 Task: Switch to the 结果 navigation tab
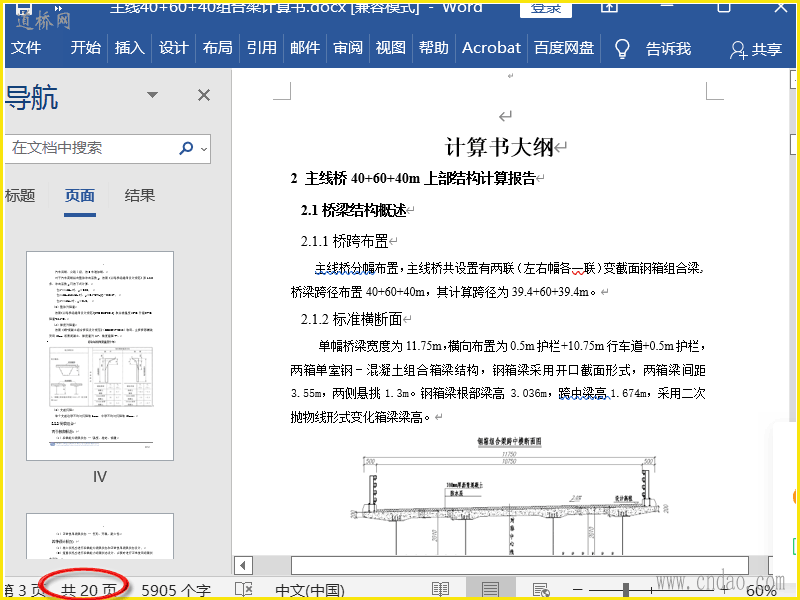(x=139, y=195)
